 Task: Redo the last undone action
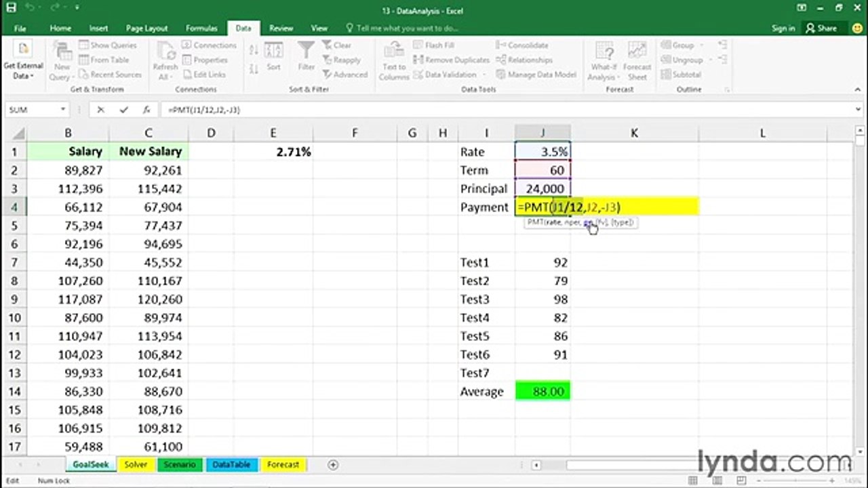(x=54, y=8)
